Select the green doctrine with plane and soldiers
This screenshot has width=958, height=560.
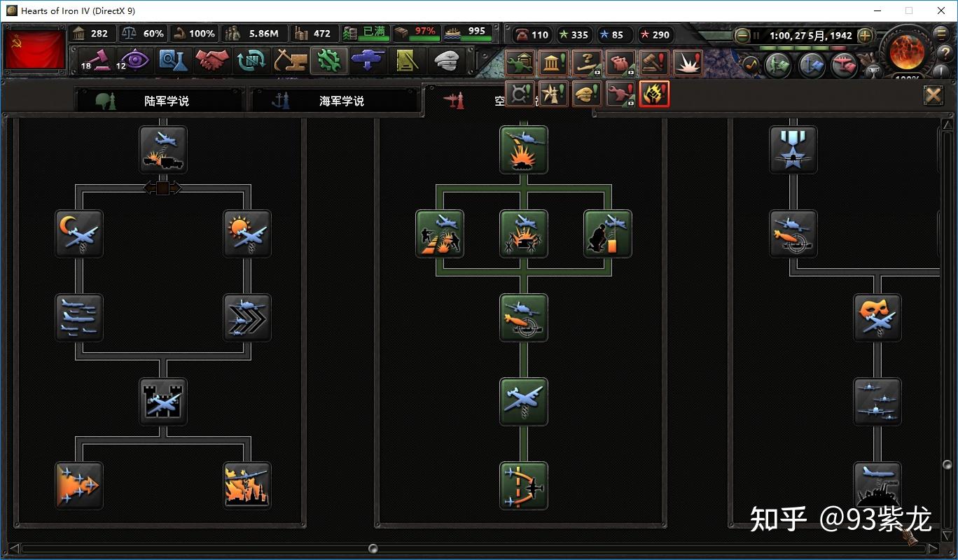point(440,234)
